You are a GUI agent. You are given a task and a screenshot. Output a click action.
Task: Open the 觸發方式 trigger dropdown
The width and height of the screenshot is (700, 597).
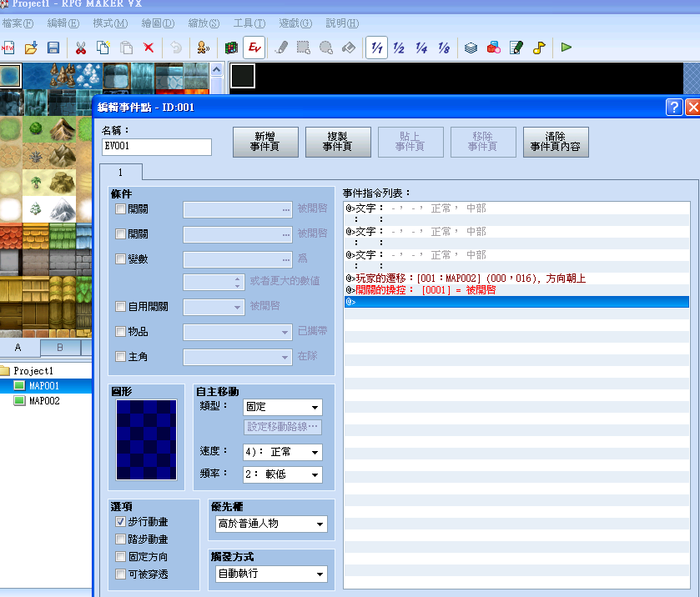click(271, 574)
